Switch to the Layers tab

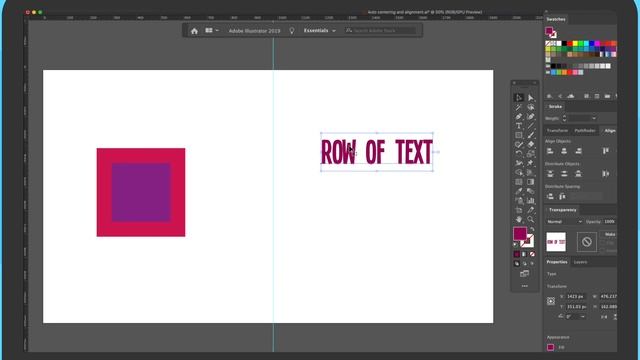point(580,262)
